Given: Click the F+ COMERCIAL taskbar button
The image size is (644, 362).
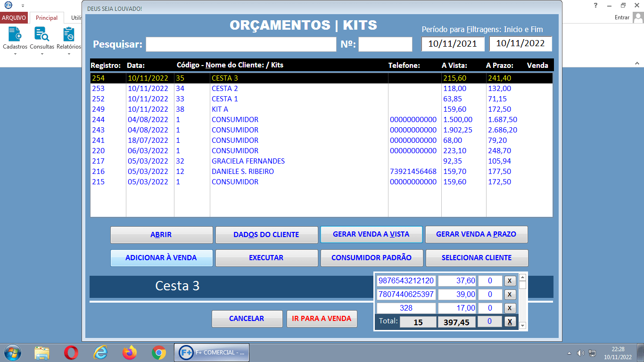Looking at the screenshot, I should pyautogui.click(x=212, y=353).
